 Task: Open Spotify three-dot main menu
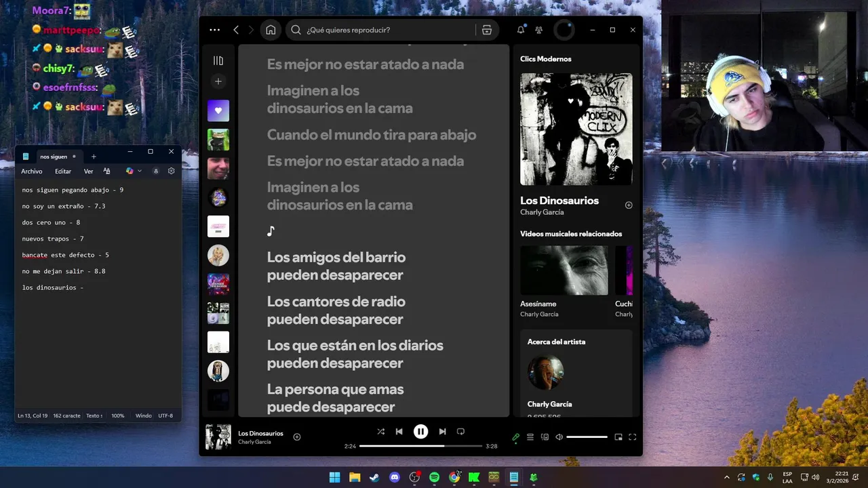point(215,30)
